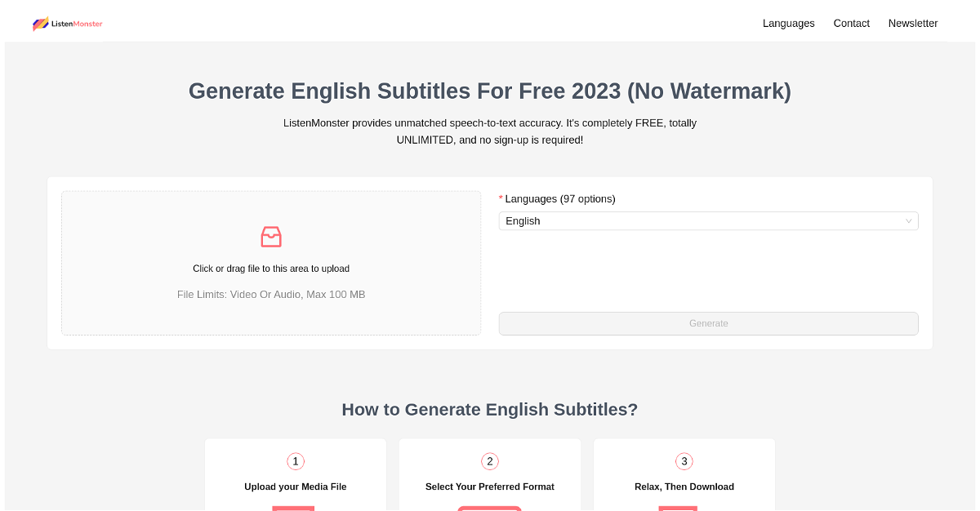The height and width of the screenshot is (511, 980).
Task: Open the Languages nav menu item
Action: coord(789,24)
